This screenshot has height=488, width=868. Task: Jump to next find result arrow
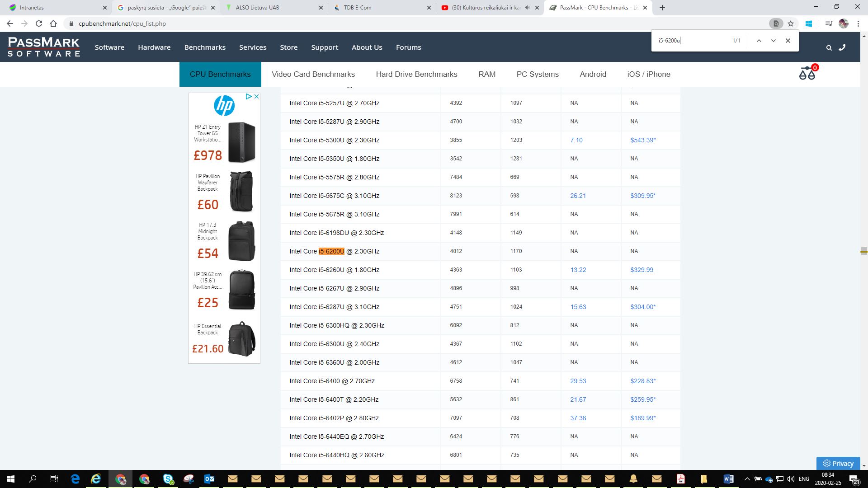[774, 41]
